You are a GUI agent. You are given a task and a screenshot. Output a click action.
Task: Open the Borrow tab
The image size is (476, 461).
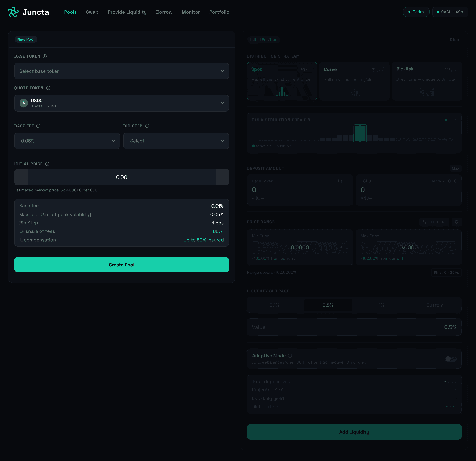point(164,12)
